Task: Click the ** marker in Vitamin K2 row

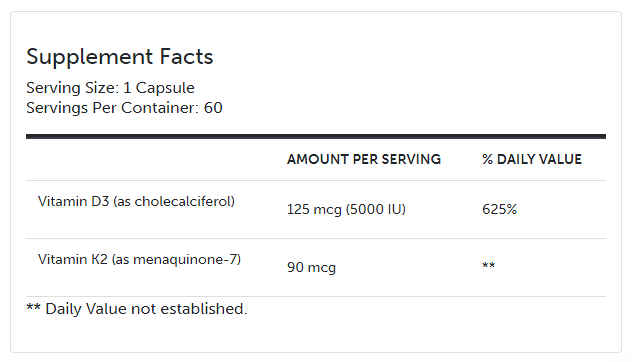Action: pos(489,266)
